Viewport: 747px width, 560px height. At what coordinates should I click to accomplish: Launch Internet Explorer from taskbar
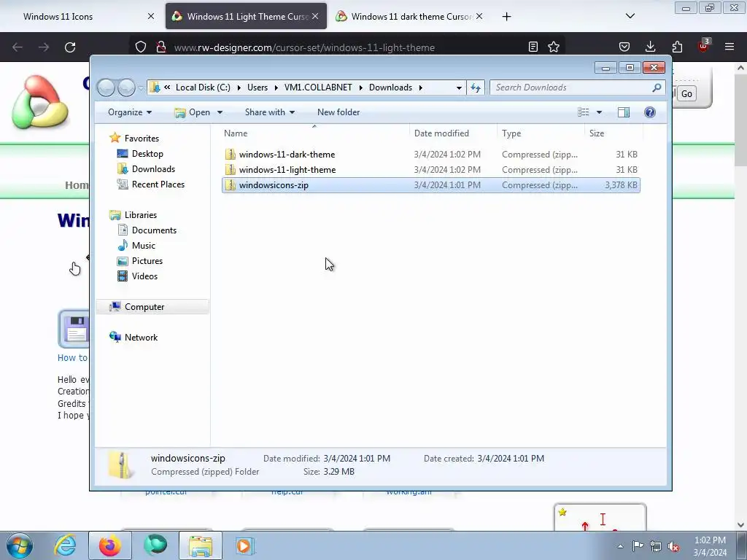click(65, 545)
